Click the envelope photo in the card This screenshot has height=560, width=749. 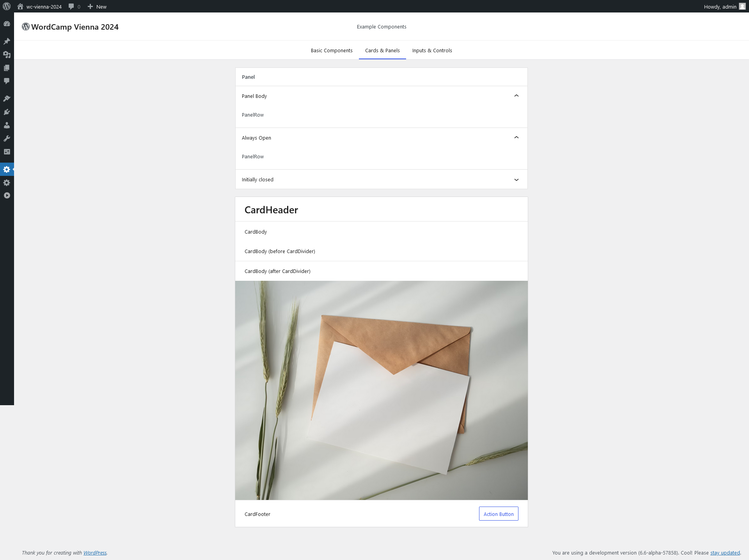pos(381,390)
